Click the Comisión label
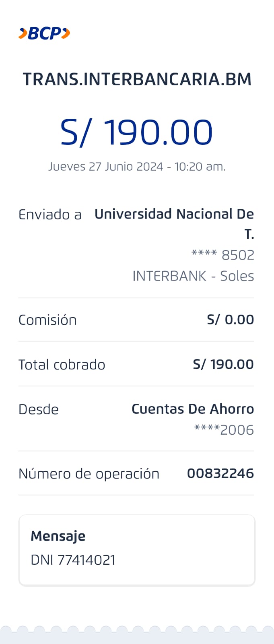Screen dimensions: 274x644 [x=47, y=320]
